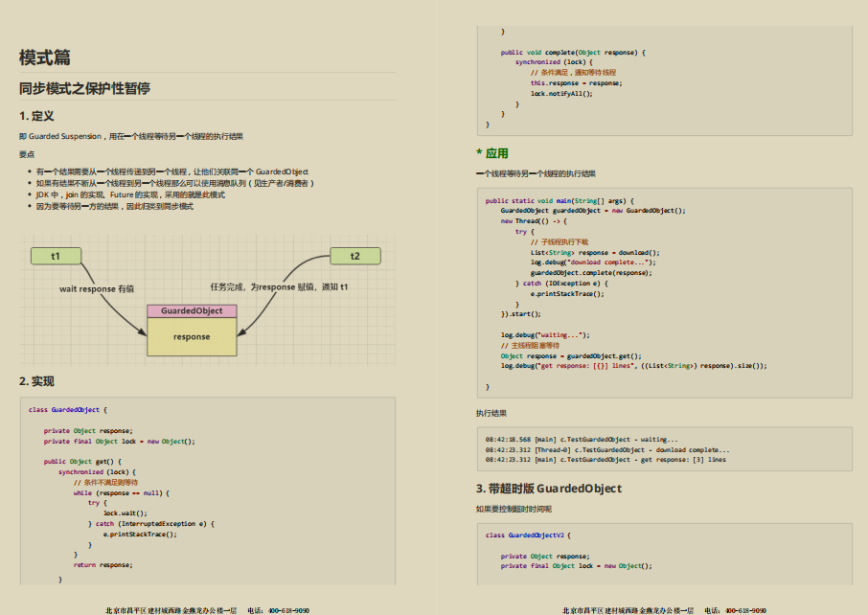Select the log line ending "download complete..."

pyautogui.click(x=607, y=450)
